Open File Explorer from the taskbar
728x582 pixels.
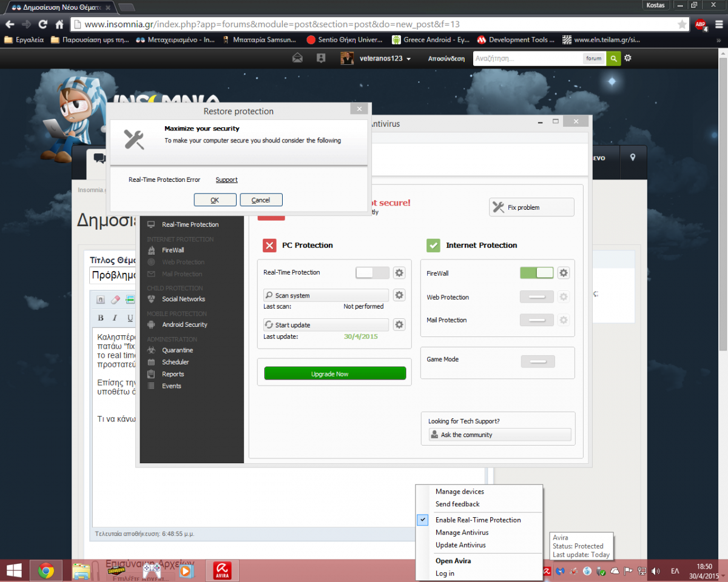(81, 570)
